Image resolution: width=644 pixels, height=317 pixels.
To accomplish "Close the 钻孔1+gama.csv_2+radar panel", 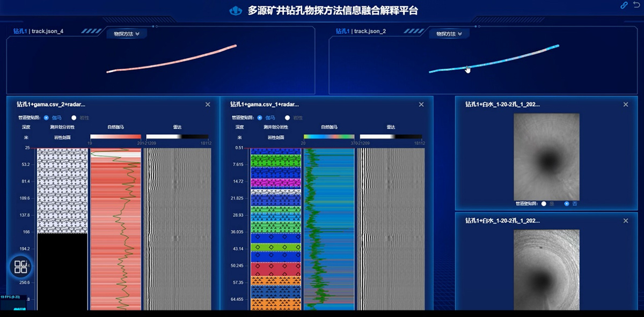I will [x=208, y=105].
